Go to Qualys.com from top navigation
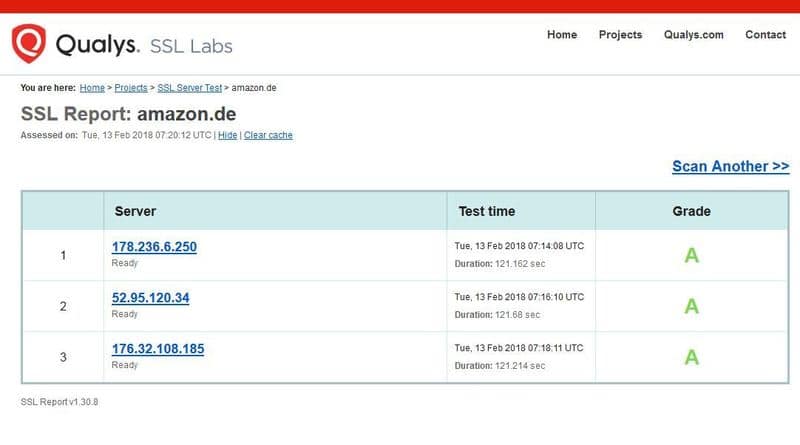This screenshot has height=445, width=800. coord(693,35)
